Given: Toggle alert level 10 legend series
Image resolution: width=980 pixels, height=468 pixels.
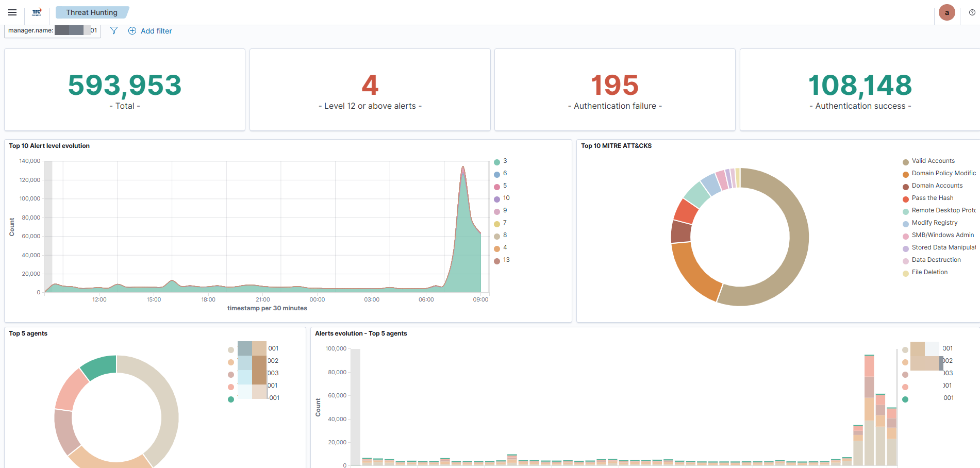Looking at the screenshot, I should pyautogui.click(x=506, y=198).
